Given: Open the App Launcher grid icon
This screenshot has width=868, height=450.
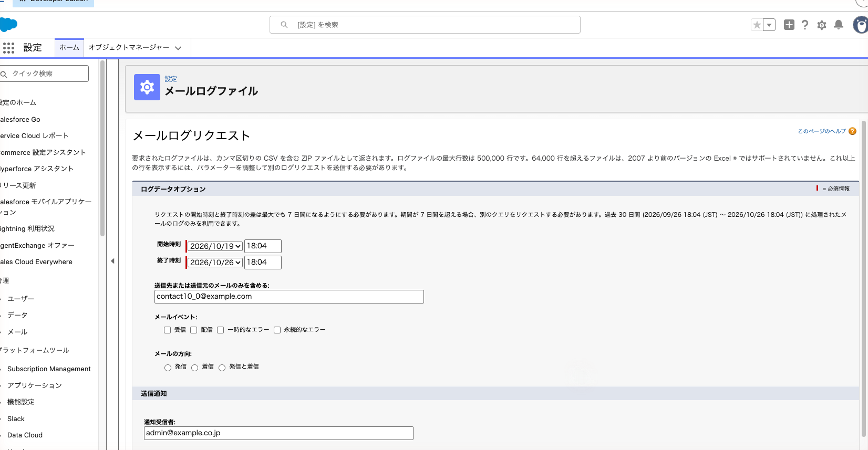Looking at the screenshot, I should click(8, 48).
